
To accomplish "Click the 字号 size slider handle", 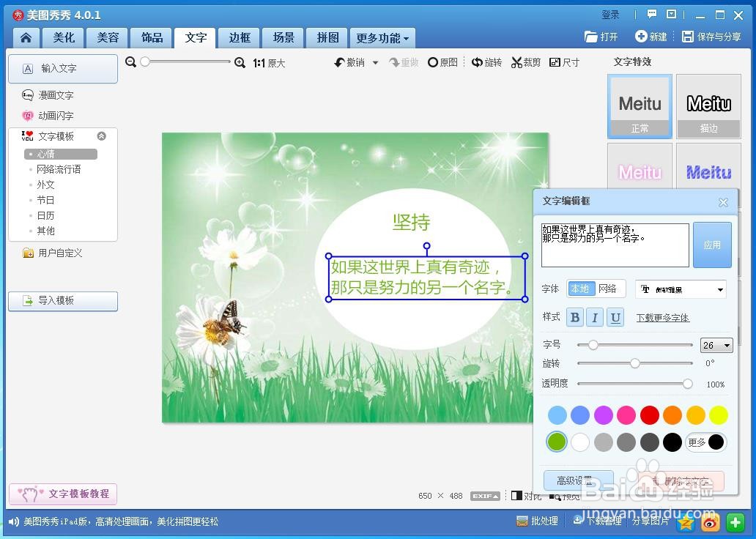I will (x=593, y=345).
